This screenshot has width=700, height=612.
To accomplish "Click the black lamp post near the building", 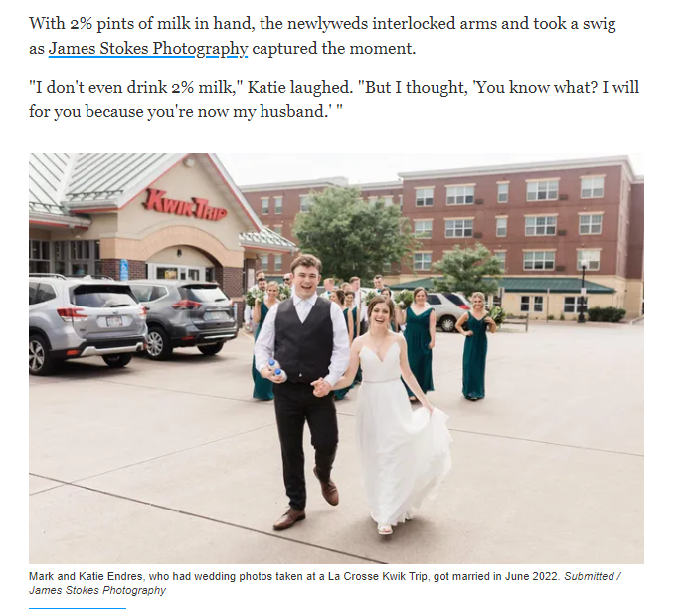I will point(582,291).
